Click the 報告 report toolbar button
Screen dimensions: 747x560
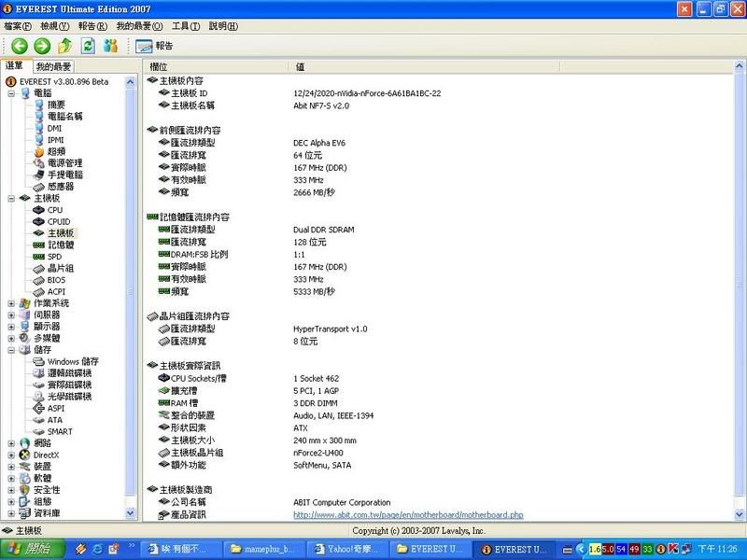155,46
